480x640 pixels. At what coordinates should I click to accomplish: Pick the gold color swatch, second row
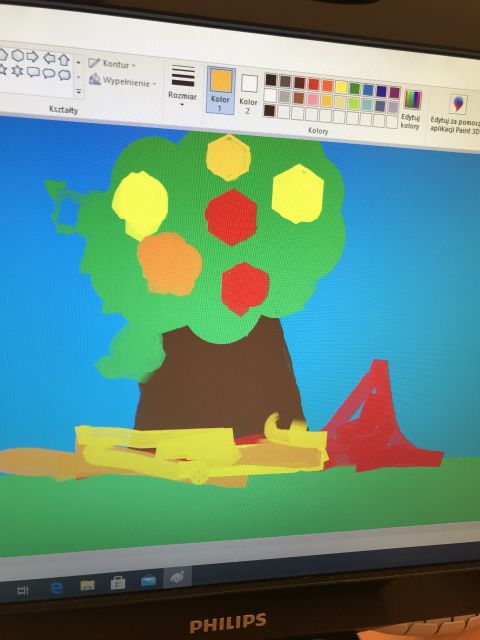(327, 100)
